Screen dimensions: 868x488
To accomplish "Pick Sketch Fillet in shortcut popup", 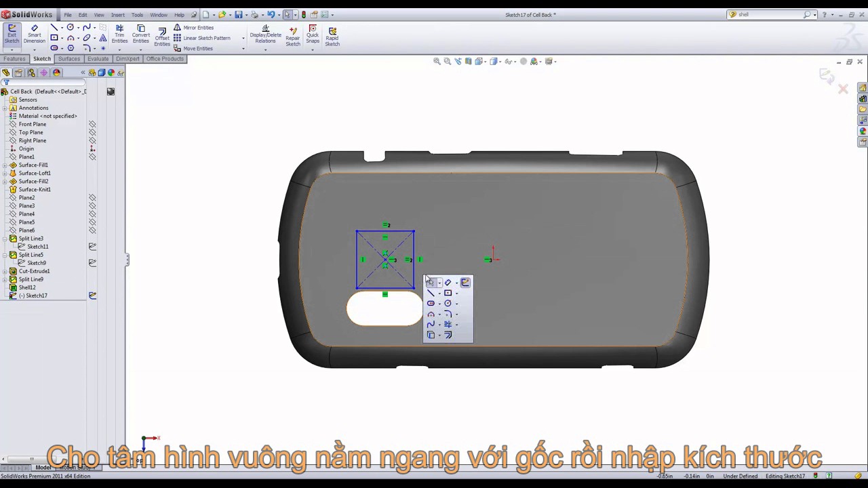I will click(x=448, y=314).
